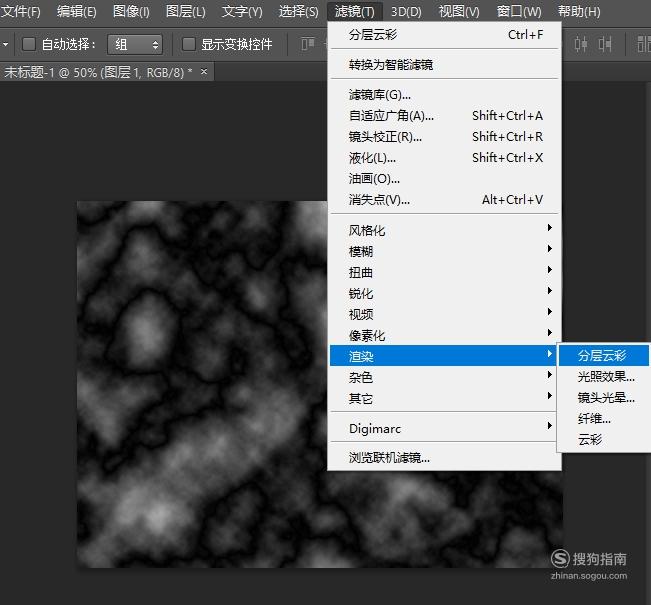Open the 图层(L) menu
651x605 pixels.
(x=186, y=11)
